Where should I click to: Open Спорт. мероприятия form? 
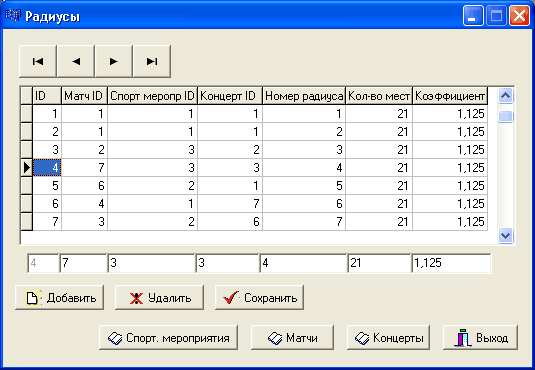(x=169, y=338)
